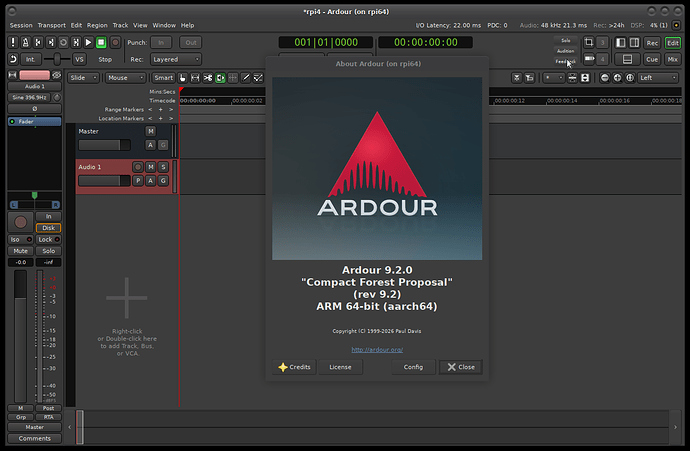
Task: Open the Transport menu
Action: 51,24
